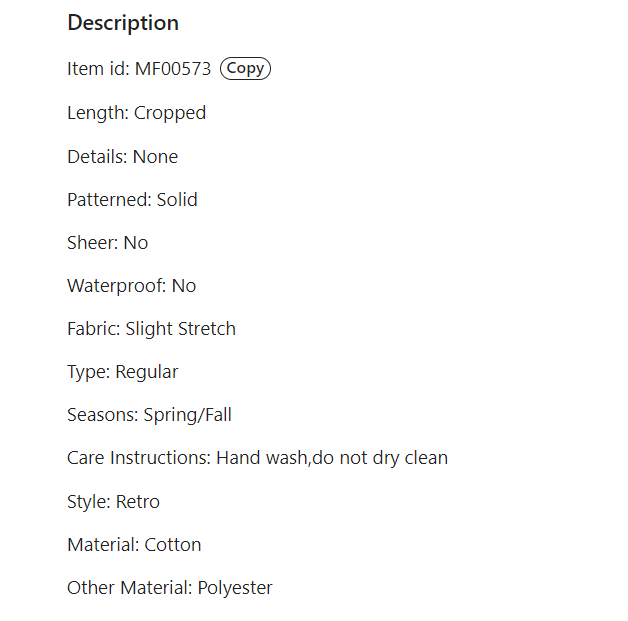The width and height of the screenshot is (628, 621).
Task: Click the 'Item id:' label text
Action: pos(98,70)
